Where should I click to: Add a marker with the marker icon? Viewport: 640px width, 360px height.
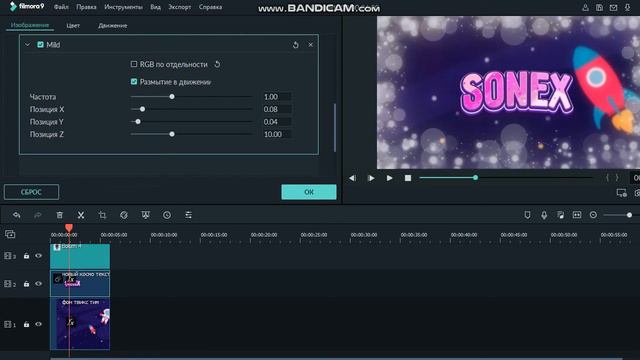click(527, 215)
